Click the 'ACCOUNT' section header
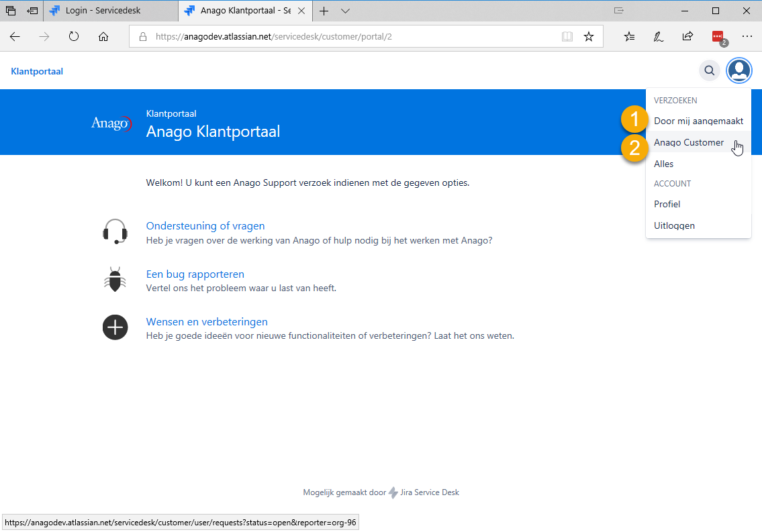This screenshot has height=532, width=762. pos(672,183)
